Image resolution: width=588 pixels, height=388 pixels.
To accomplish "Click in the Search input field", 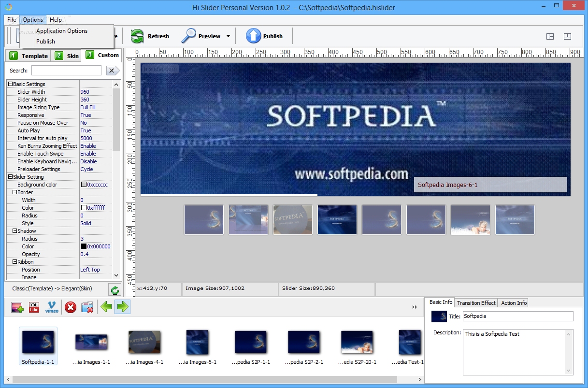I will click(x=67, y=71).
